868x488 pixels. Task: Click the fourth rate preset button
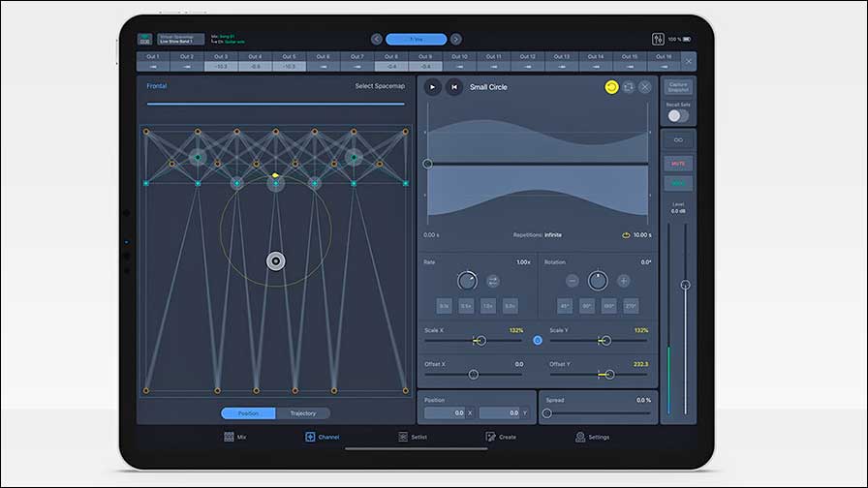click(x=510, y=306)
